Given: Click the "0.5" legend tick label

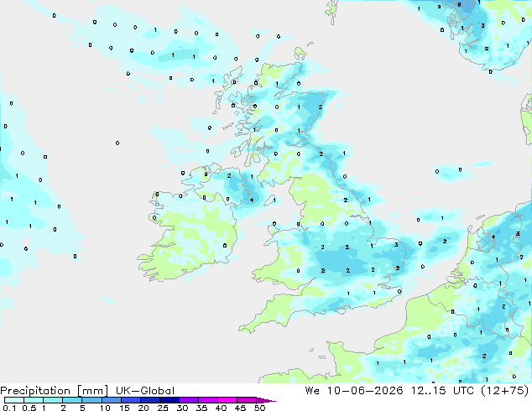Looking at the screenshot, I should point(29,408).
